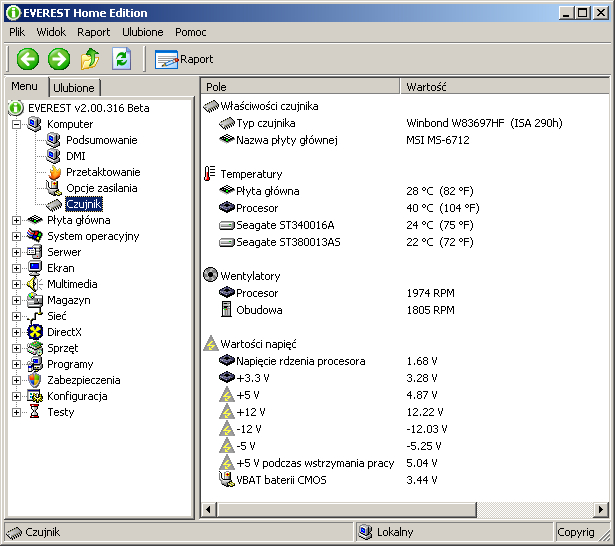Click the Komputer icon in tree
This screenshot has height=546, width=615.
35,124
